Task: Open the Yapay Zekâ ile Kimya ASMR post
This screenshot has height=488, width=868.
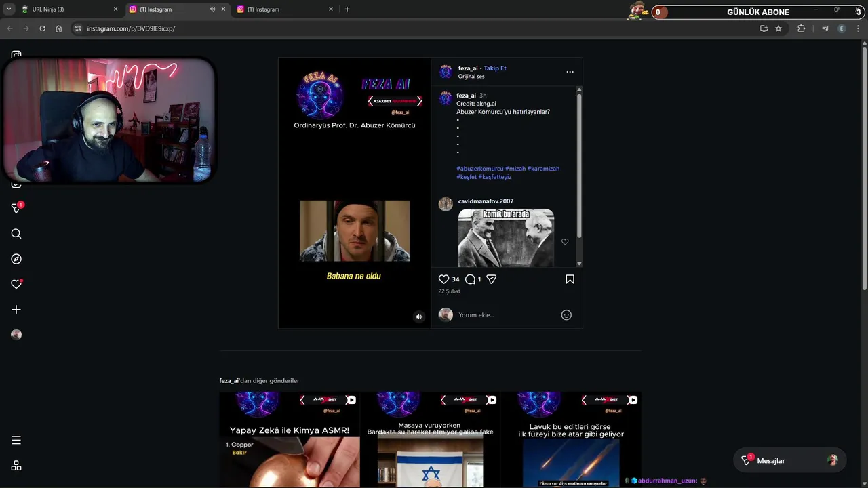Action: (290, 439)
